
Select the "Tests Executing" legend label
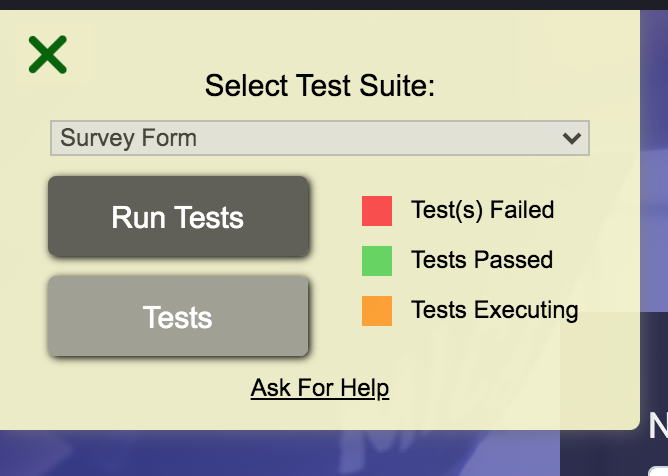click(494, 310)
